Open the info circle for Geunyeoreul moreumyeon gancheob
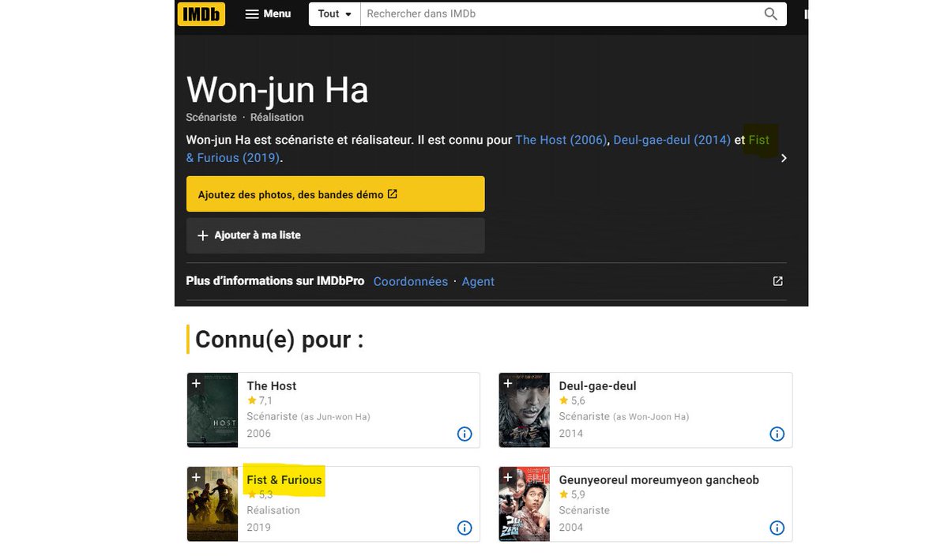Image resolution: width=948 pixels, height=560 pixels. [777, 528]
